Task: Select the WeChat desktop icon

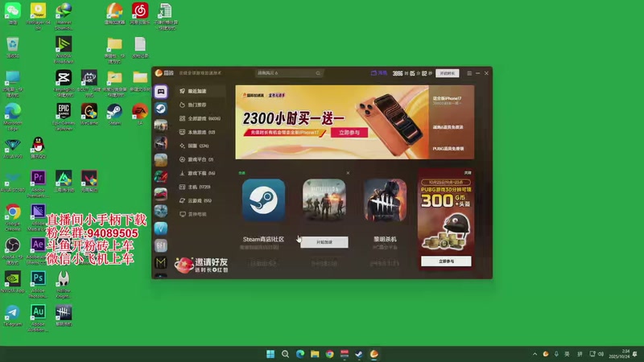Action: [x=13, y=14]
